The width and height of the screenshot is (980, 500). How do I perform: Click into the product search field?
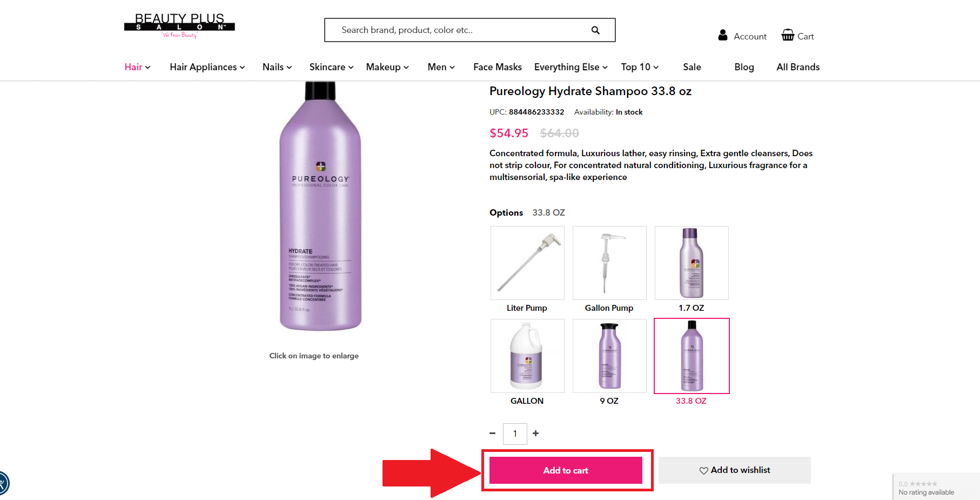(459, 30)
